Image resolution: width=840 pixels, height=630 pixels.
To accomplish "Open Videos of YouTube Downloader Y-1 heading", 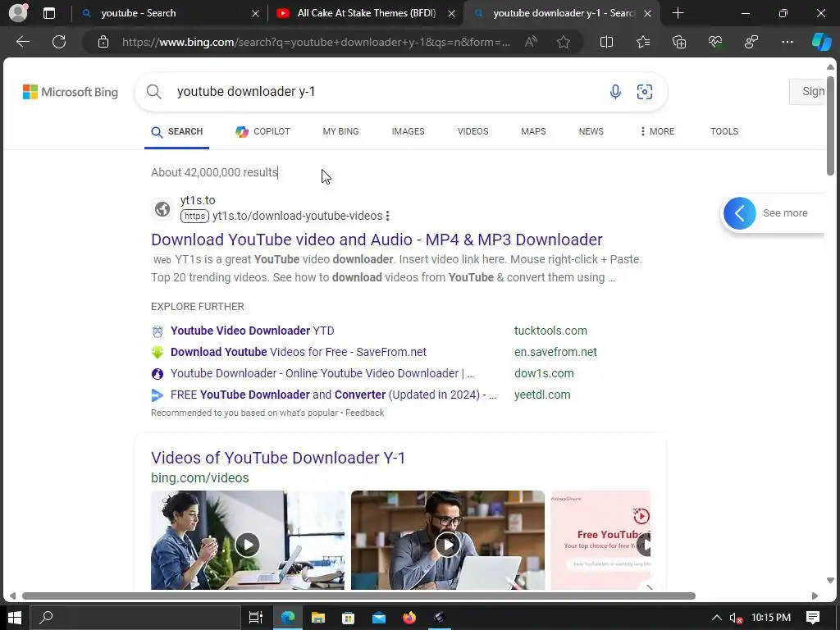I will [278, 458].
